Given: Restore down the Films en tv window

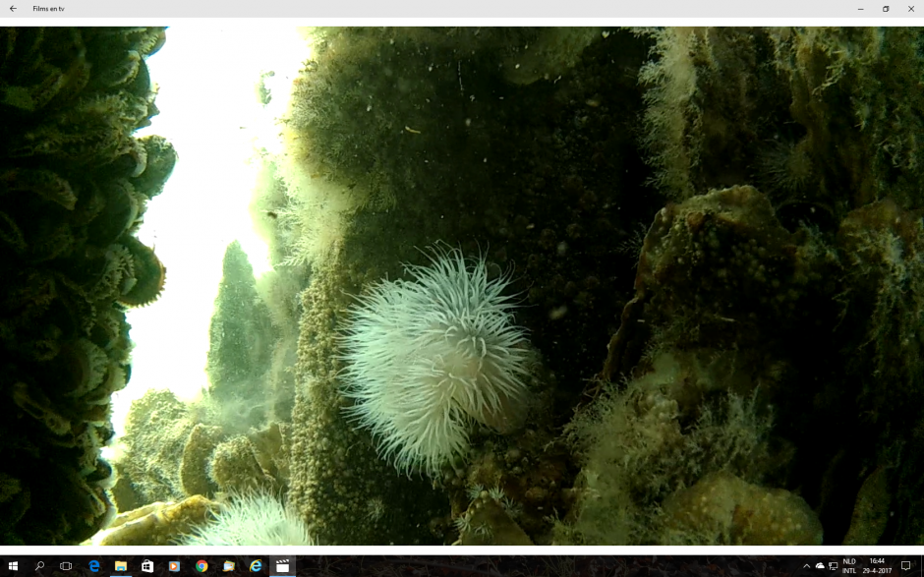Looking at the screenshot, I should point(886,9).
